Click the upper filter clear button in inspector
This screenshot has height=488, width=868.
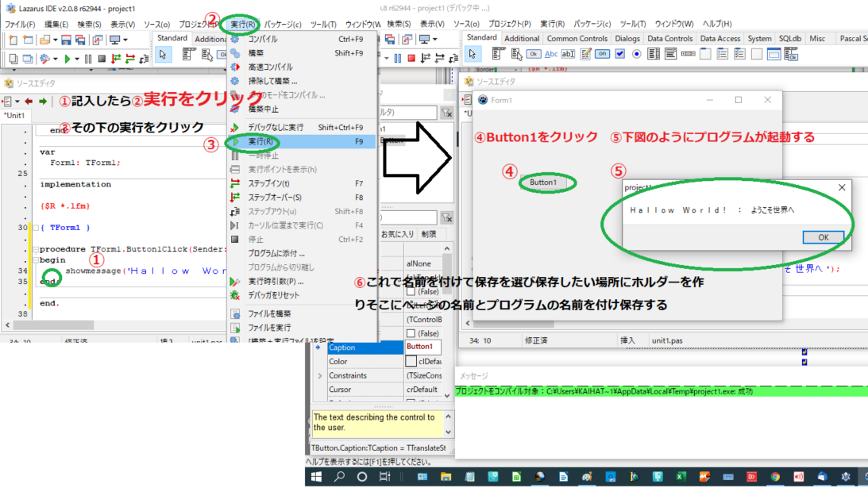pyautogui.click(x=446, y=113)
